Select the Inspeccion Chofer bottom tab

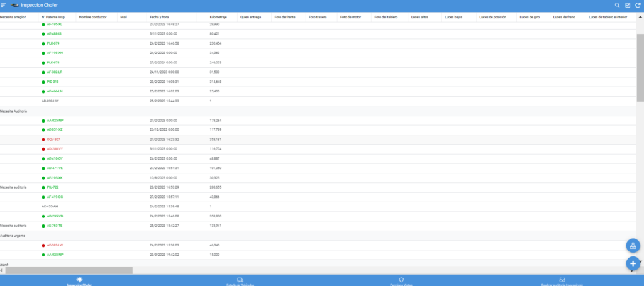[x=79, y=281]
